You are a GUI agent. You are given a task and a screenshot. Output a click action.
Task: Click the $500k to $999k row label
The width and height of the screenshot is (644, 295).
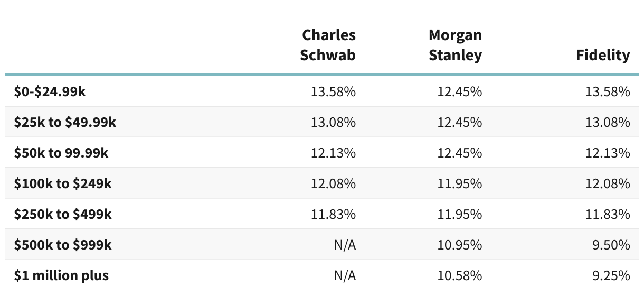pos(63,245)
